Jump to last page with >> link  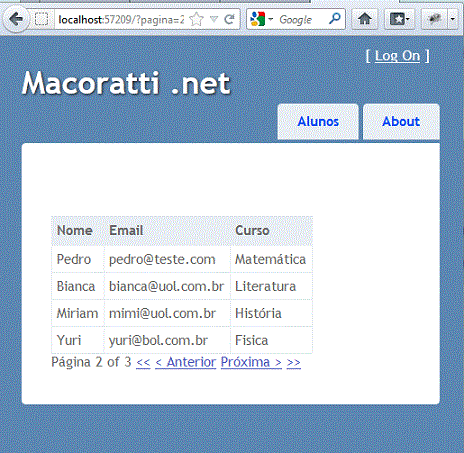tap(294, 362)
